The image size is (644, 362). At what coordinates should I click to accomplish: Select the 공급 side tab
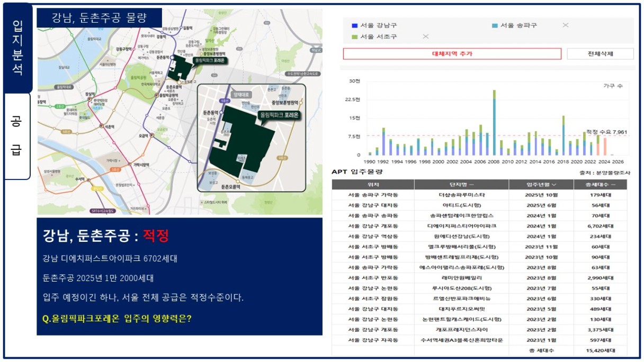[x=17, y=137]
